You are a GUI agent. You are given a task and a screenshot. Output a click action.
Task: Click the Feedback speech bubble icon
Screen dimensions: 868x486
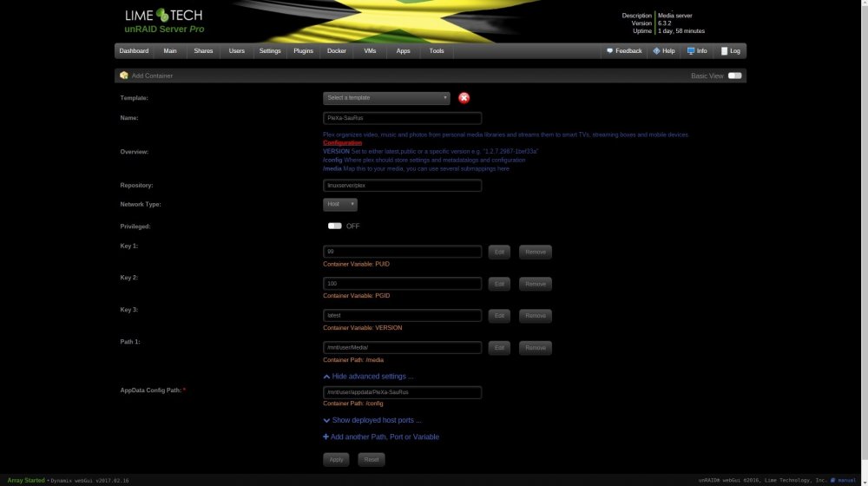609,51
